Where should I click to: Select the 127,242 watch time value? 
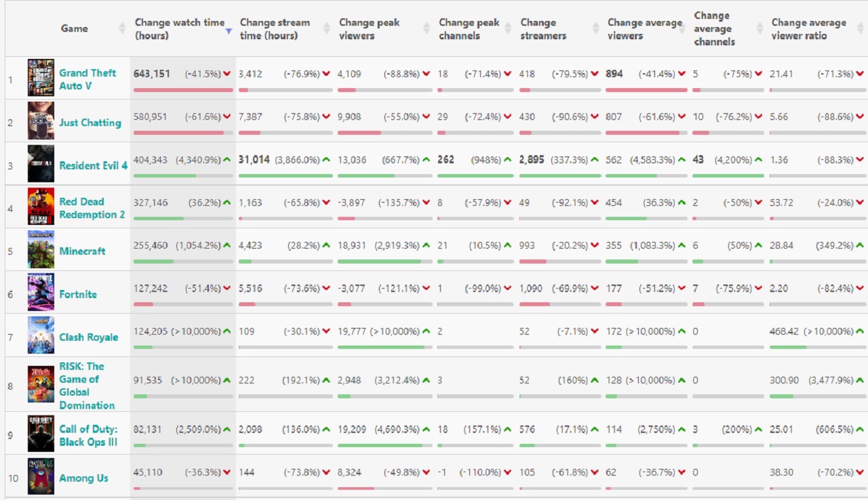(x=151, y=289)
